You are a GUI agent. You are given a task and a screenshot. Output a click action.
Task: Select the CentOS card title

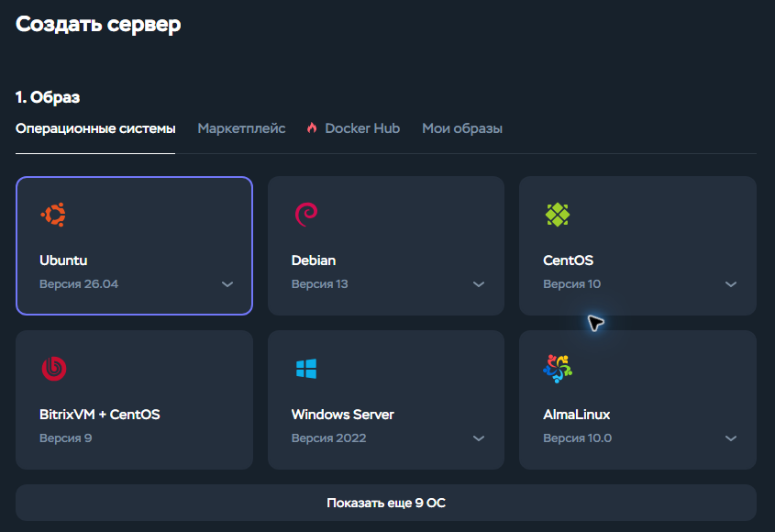click(568, 260)
